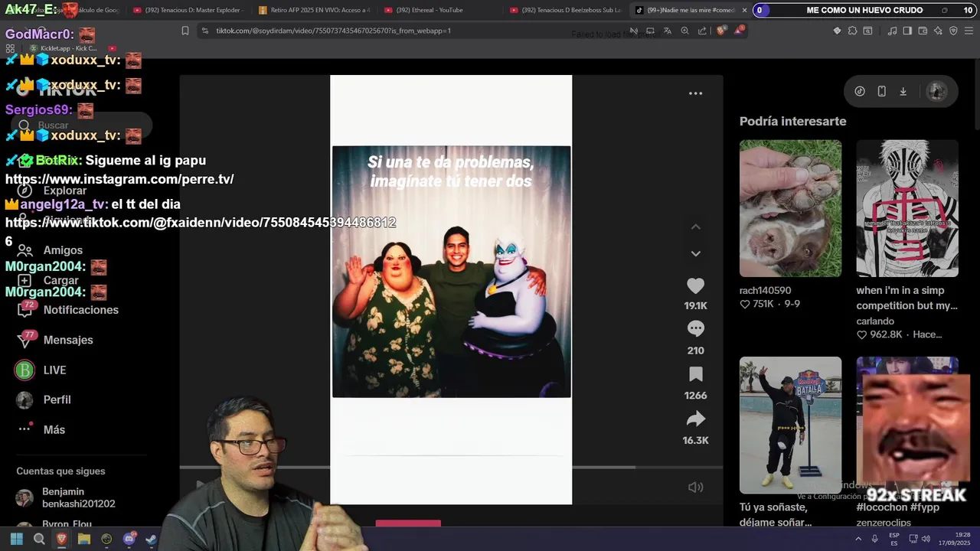Open site settings icon left of URL

(204, 31)
